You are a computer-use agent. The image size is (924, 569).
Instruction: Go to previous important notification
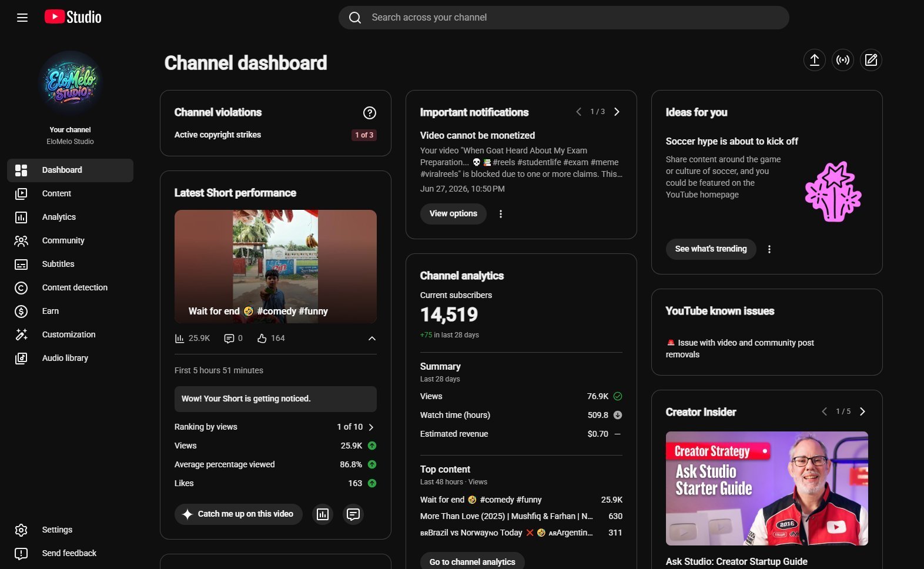[578, 112]
